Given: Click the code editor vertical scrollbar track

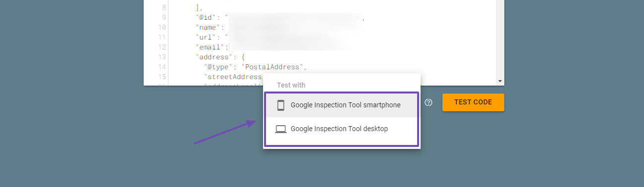Looking at the screenshot, I should (x=500, y=39).
